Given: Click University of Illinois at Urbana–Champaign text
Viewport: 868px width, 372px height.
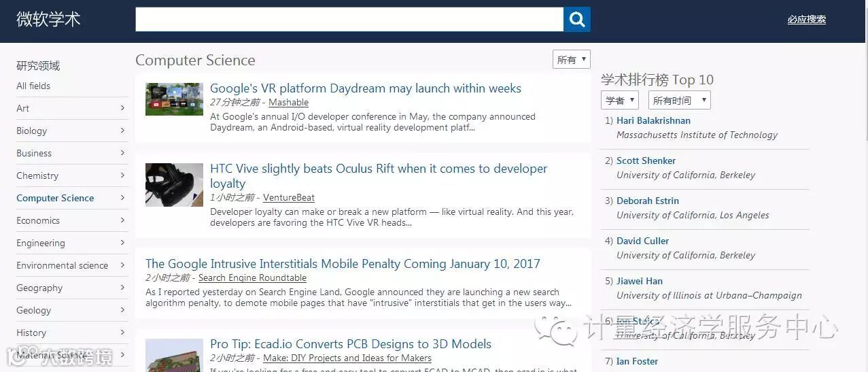Looking at the screenshot, I should [x=709, y=296].
